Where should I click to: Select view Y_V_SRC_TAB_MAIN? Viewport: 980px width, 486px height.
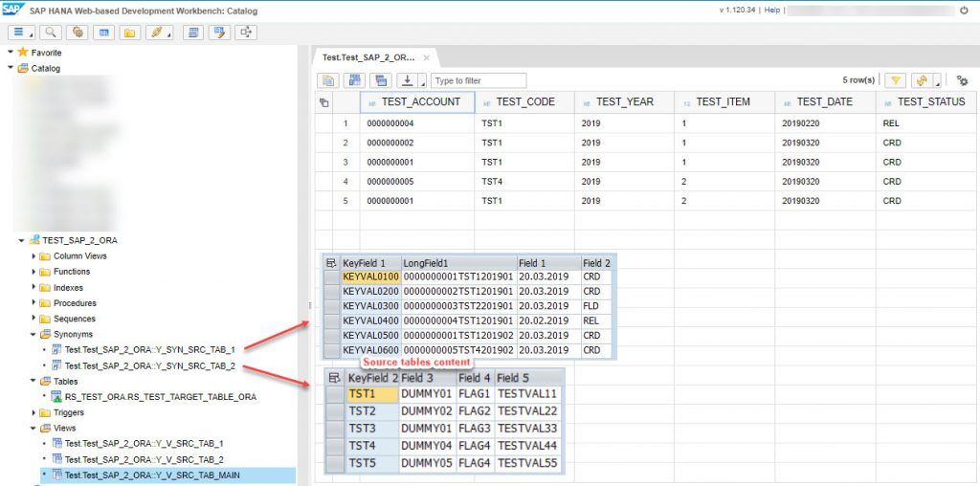(x=152, y=475)
